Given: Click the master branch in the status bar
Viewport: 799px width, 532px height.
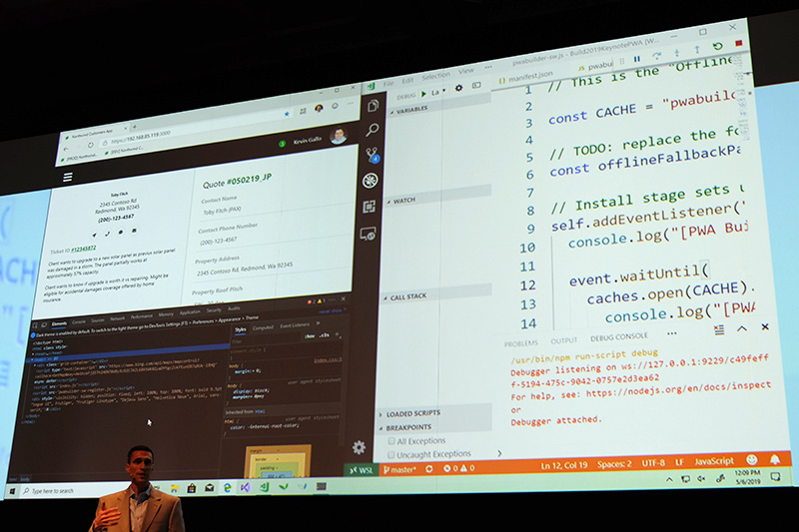Looking at the screenshot, I should [399, 469].
